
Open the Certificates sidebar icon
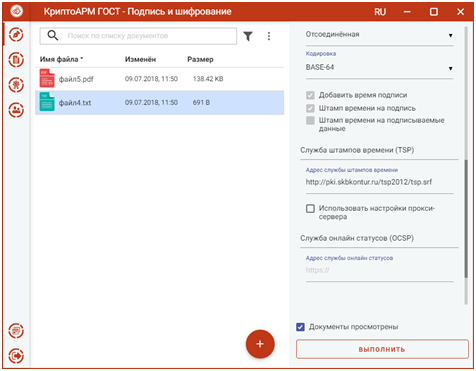pyautogui.click(x=16, y=85)
